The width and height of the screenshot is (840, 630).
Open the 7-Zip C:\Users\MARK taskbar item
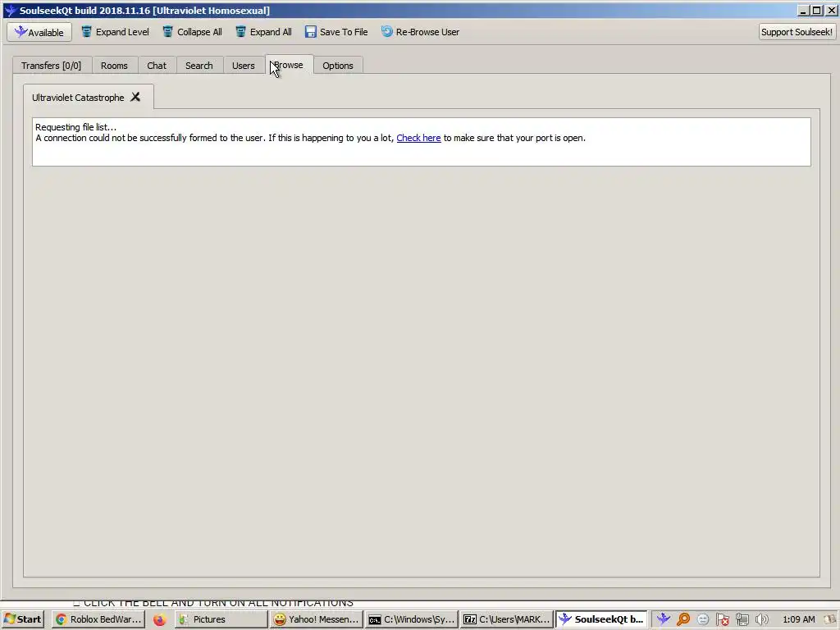[507, 619]
